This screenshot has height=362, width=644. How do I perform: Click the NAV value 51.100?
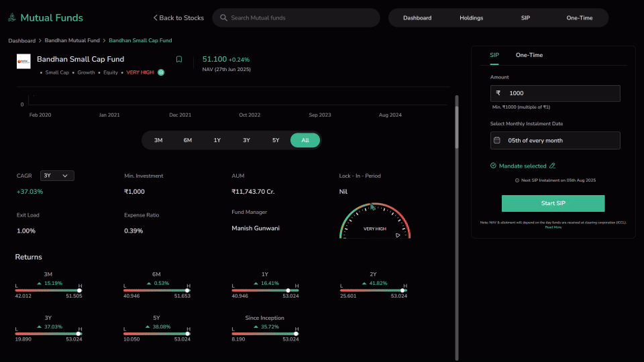coord(215,59)
